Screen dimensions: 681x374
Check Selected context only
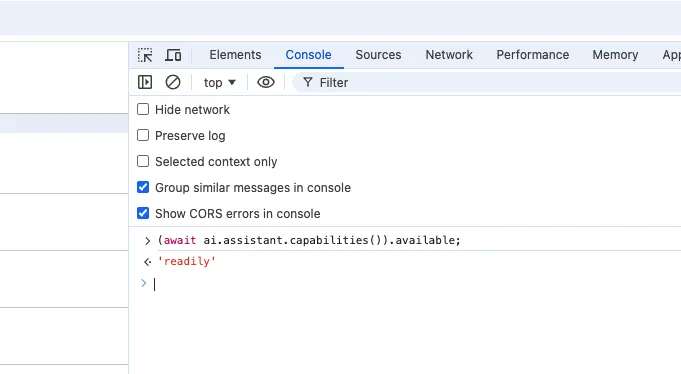pos(143,161)
